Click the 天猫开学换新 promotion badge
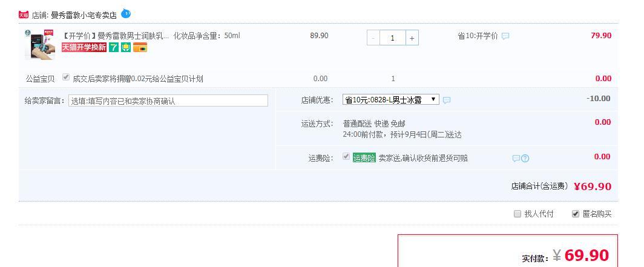This screenshot has height=267, width=644. point(84,48)
